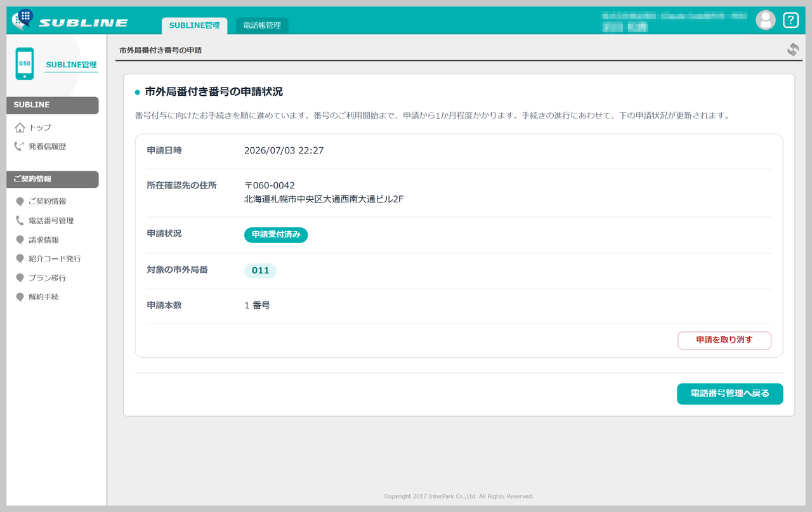The height and width of the screenshot is (512, 812).
Task: Click the handset icon beside 電話番号管理
Action: pyautogui.click(x=20, y=221)
